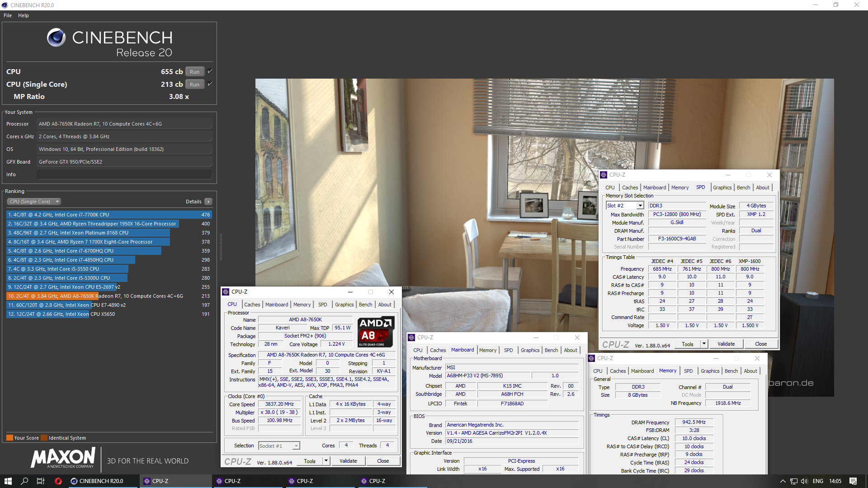Open the Socket #1 selection dropdown
Image resolution: width=868 pixels, height=488 pixels.
[279, 446]
